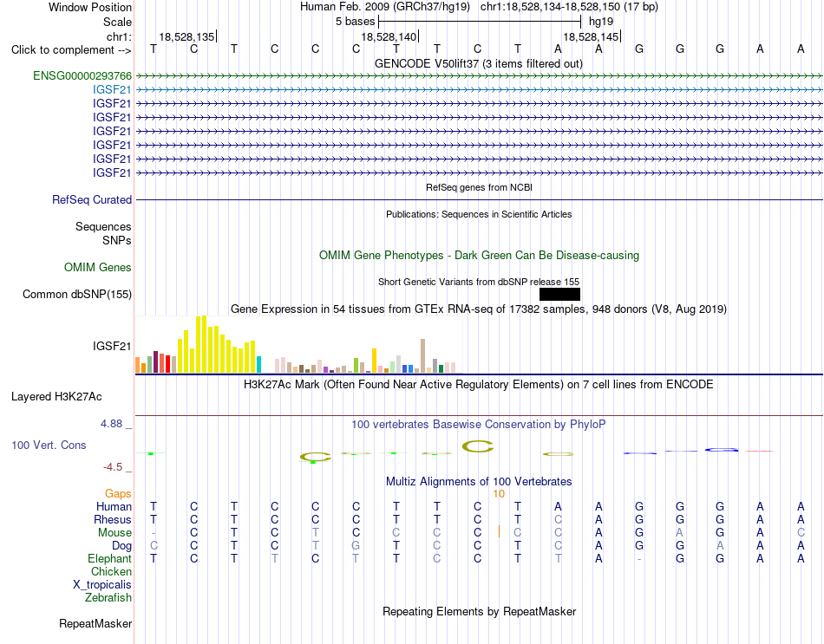Image resolution: width=824 pixels, height=644 pixels.
Task: Click the Scale label
Action: (x=117, y=22)
